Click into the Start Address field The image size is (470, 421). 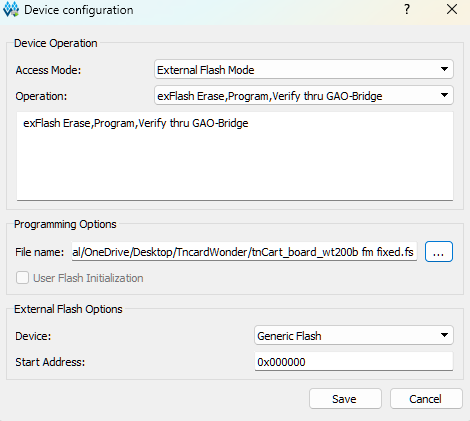(354, 362)
